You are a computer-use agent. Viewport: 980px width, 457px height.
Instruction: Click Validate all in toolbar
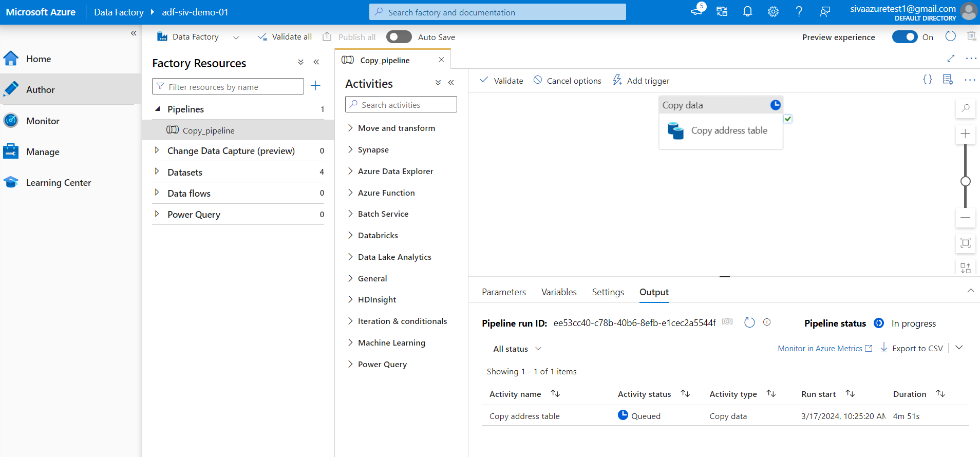pos(285,37)
